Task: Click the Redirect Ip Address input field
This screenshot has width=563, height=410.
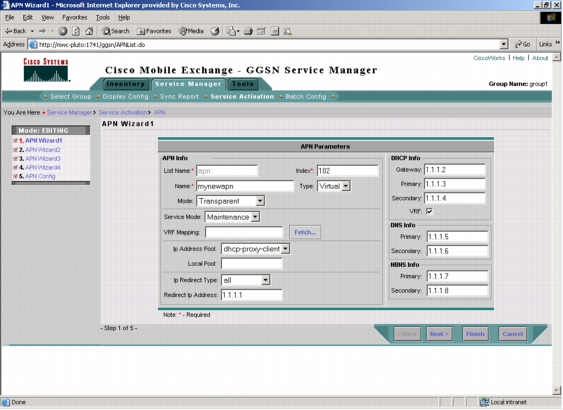Action: point(252,295)
